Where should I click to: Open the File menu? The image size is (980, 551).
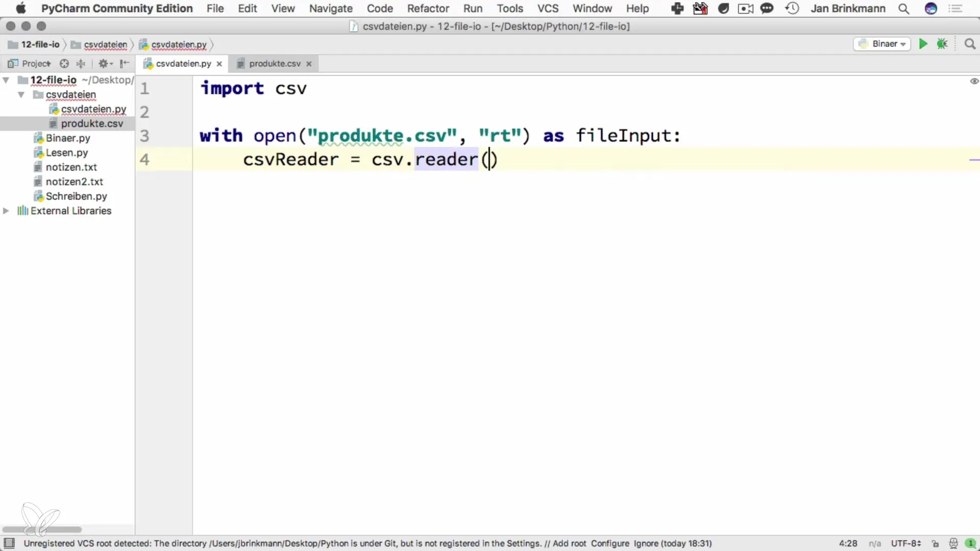(x=215, y=9)
